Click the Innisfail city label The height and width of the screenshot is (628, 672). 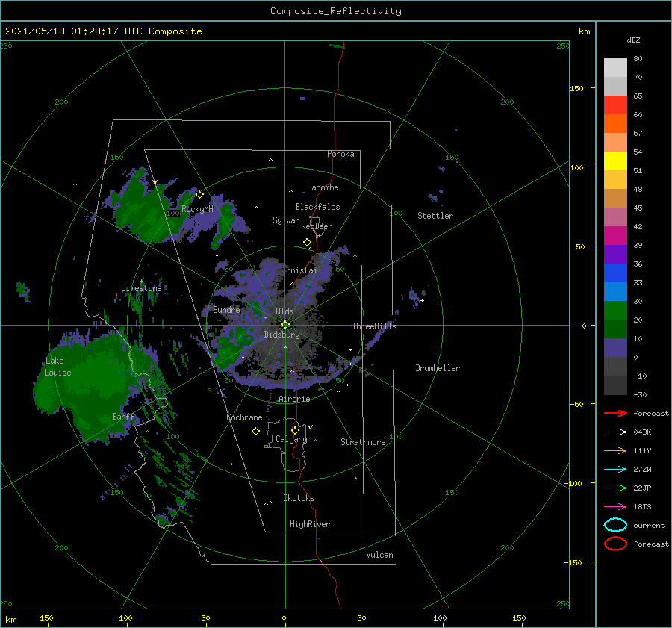pos(302,270)
